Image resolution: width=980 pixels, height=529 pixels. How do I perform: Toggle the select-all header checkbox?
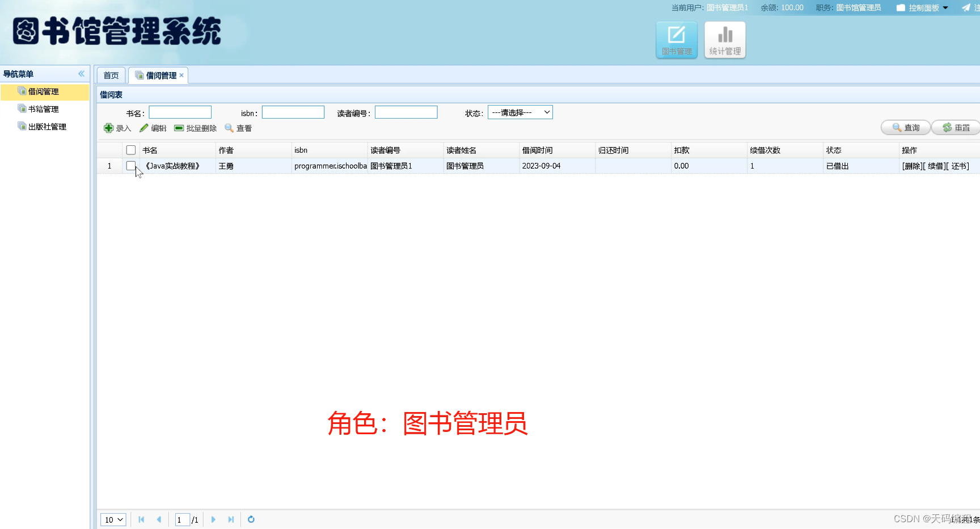(131, 150)
